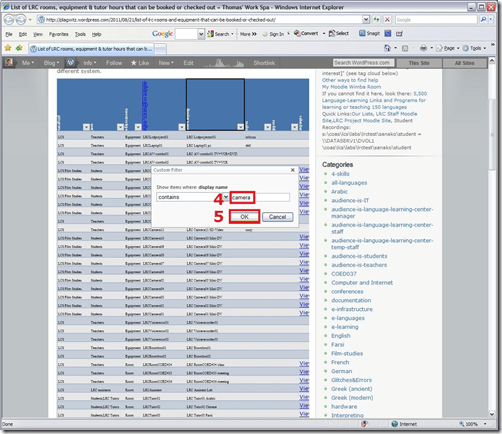The height and width of the screenshot is (434, 502).
Task: Click the Arabic category link
Action: [x=339, y=191]
